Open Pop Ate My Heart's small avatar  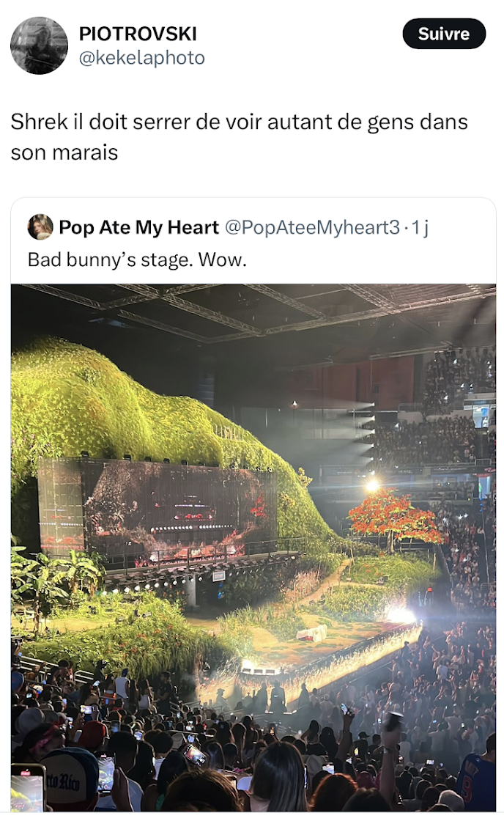click(x=40, y=227)
